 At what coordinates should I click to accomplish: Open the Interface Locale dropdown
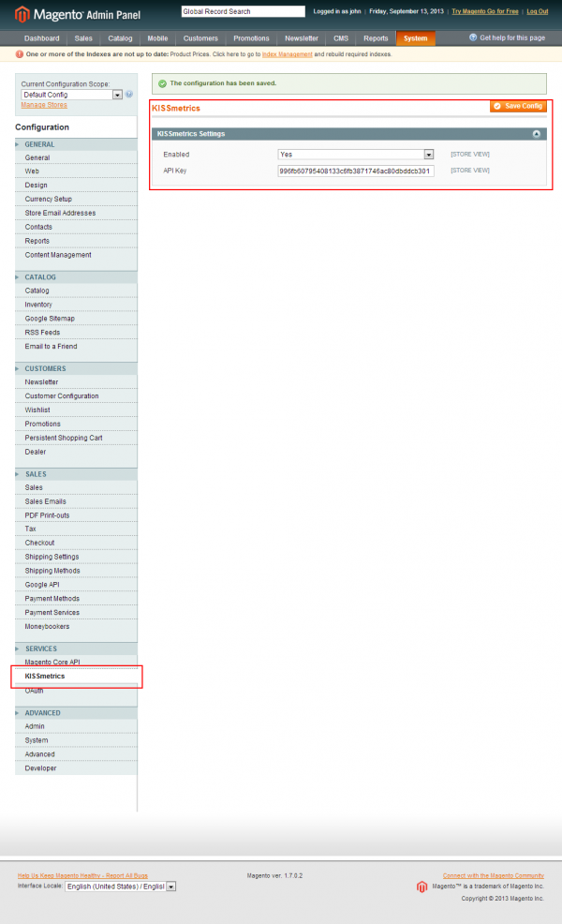[x=120, y=887]
